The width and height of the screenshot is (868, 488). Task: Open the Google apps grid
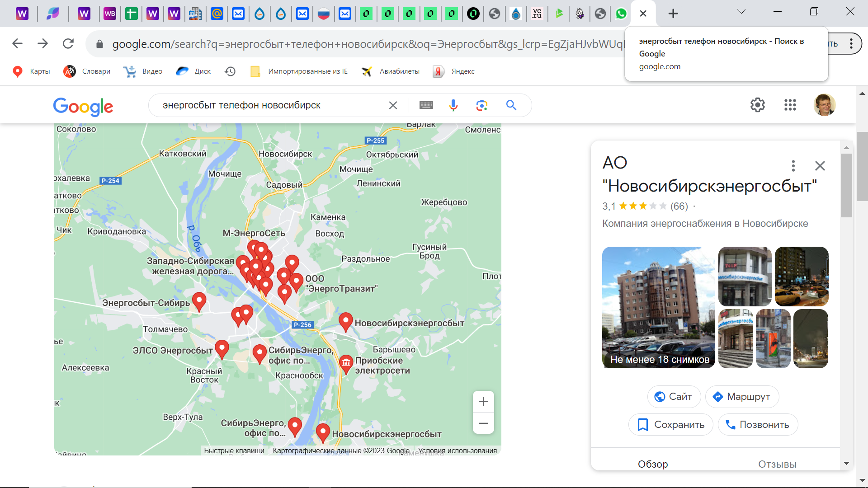click(790, 105)
